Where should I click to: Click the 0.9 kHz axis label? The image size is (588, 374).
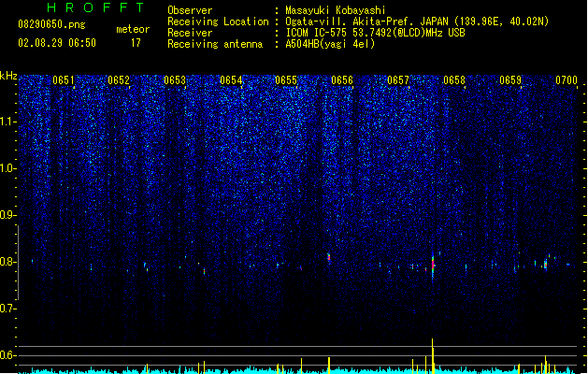pos(8,215)
